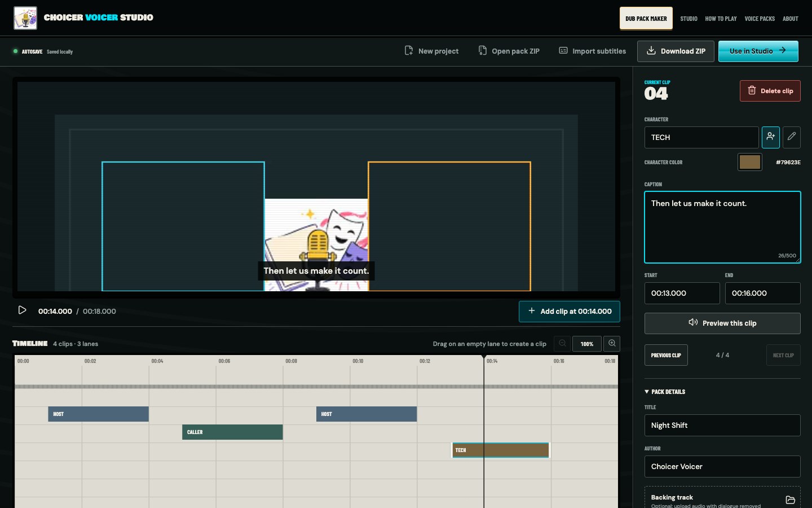
Task: Click the character name field TECH
Action: click(701, 137)
